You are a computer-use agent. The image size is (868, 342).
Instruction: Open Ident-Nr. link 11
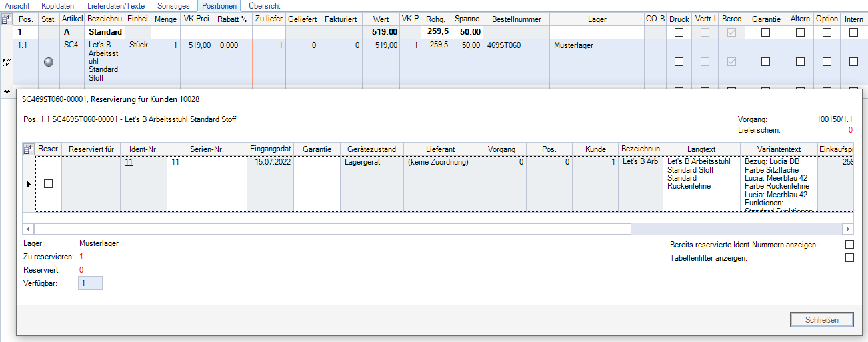(129, 161)
